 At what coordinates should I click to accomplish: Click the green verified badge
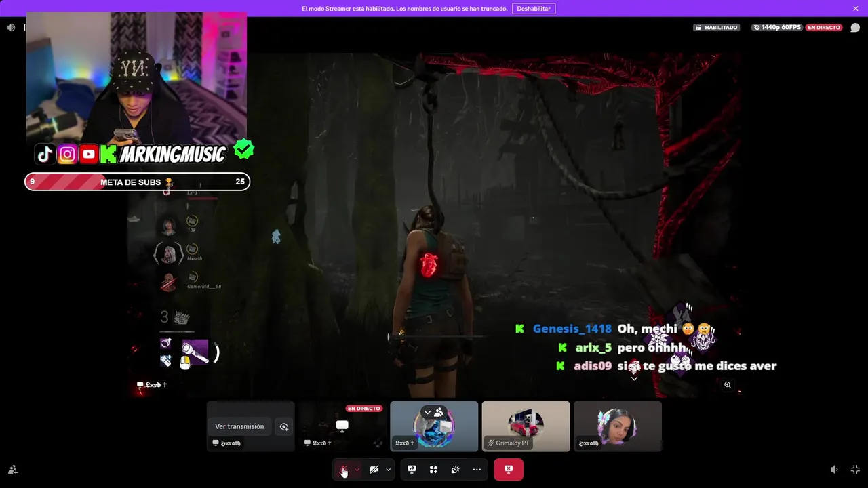(243, 149)
